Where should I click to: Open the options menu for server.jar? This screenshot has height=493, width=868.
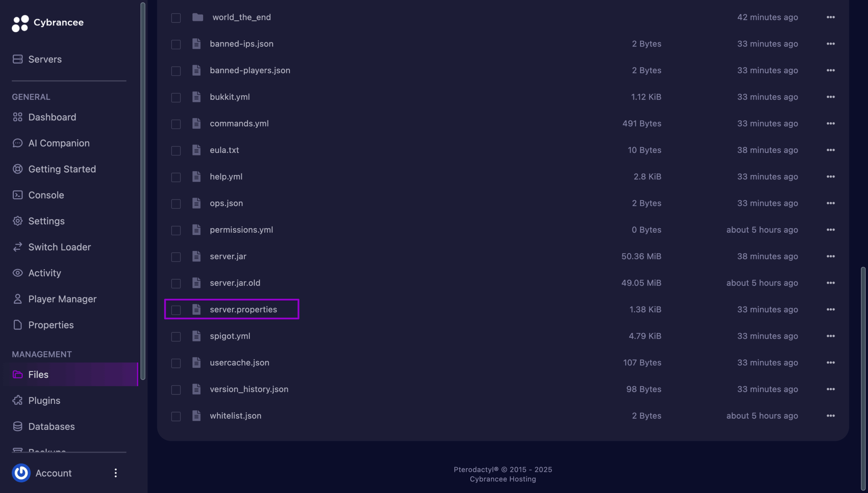pyautogui.click(x=831, y=256)
